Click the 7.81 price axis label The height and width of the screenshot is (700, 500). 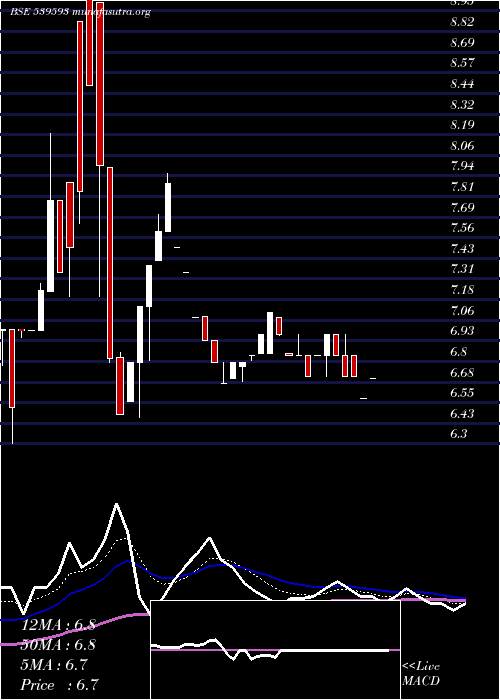point(462,187)
